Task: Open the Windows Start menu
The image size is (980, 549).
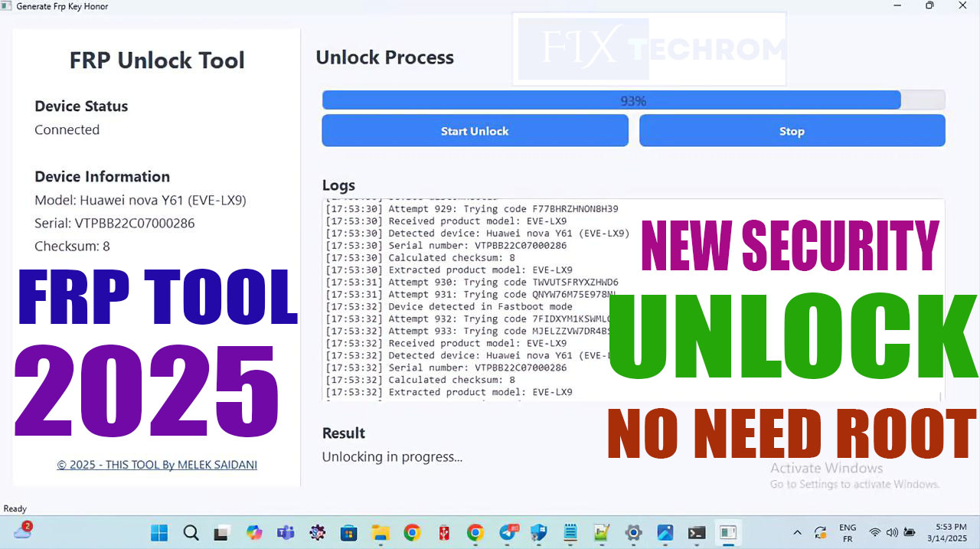Action: [x=160, y=532]
